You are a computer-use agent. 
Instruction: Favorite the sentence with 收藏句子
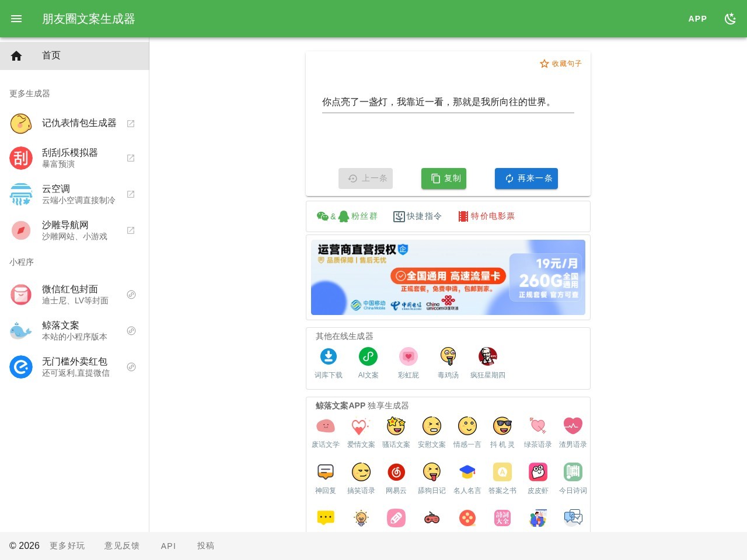tap(560, 64)
